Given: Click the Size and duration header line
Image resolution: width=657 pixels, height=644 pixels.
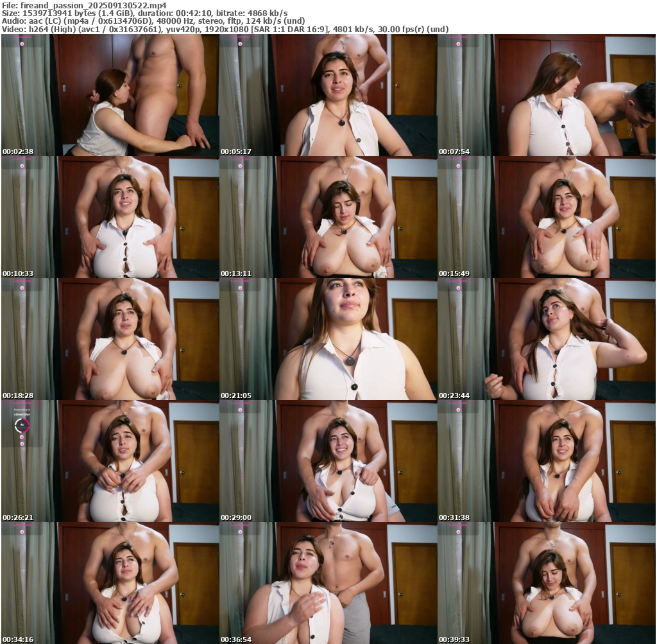Looking at the screenshot, I should [x=144, y=13].
